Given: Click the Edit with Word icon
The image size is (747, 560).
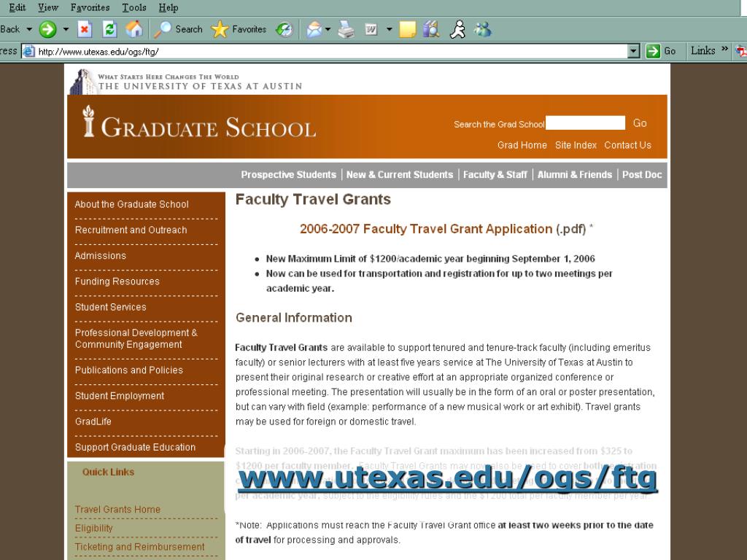Looking at the screenshot, I should tap(371, 29).
